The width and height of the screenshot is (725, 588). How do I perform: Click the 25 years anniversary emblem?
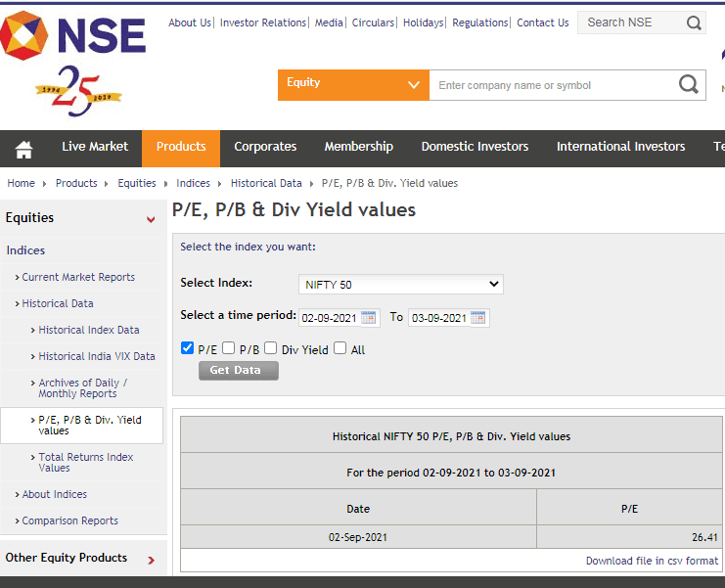point(78,91)
